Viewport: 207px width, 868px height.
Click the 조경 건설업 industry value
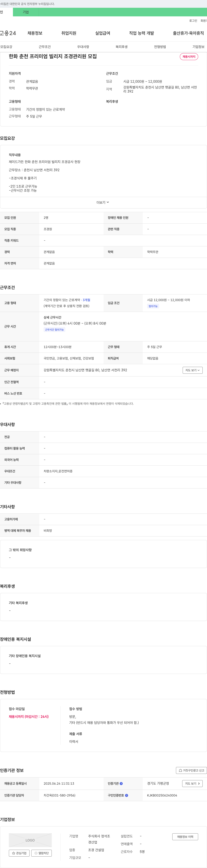[96, 850]
